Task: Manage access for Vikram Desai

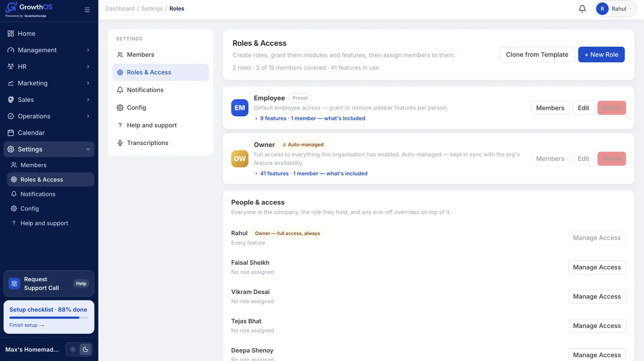Action: 597,297
